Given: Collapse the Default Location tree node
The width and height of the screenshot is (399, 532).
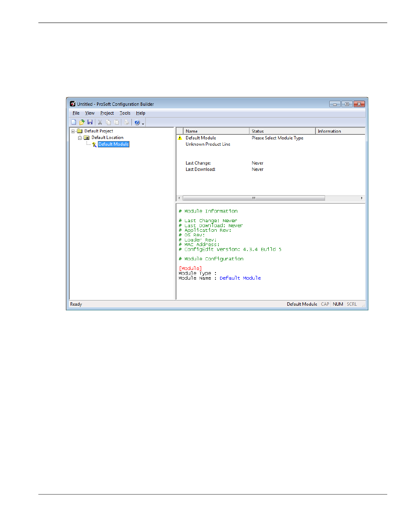Looking at the screenshot, I should pos(80,138).
